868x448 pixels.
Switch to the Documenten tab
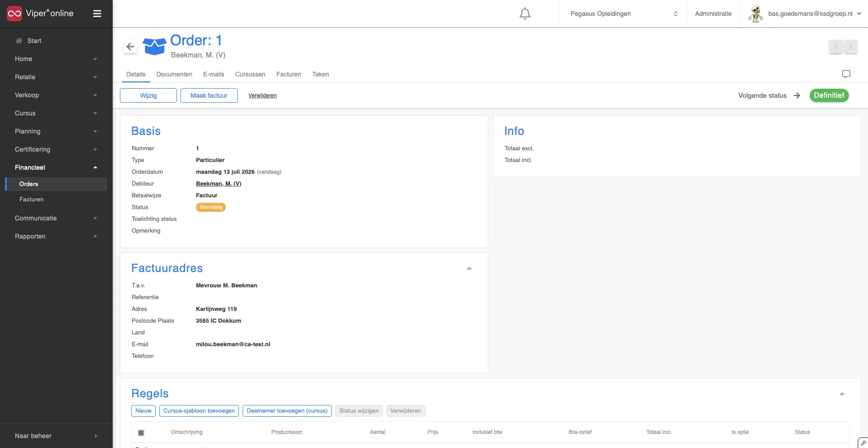point(174,74)
